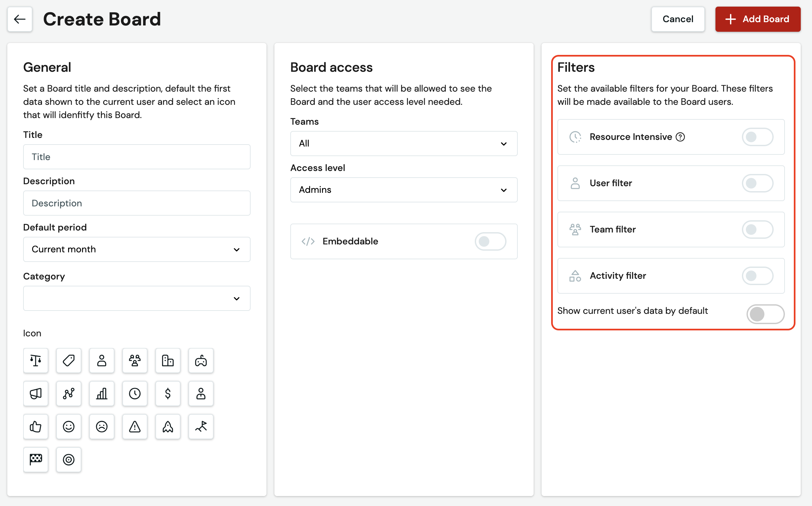812x506 pixels.
Task: Pick the person icon next to dollar sign
Action: (x=201, y=394)
